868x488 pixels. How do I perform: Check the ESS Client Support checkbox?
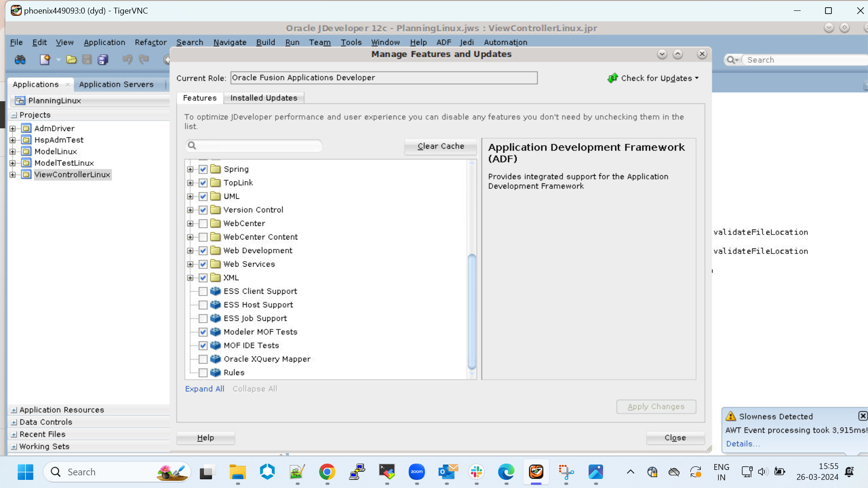tap(203, 291)
